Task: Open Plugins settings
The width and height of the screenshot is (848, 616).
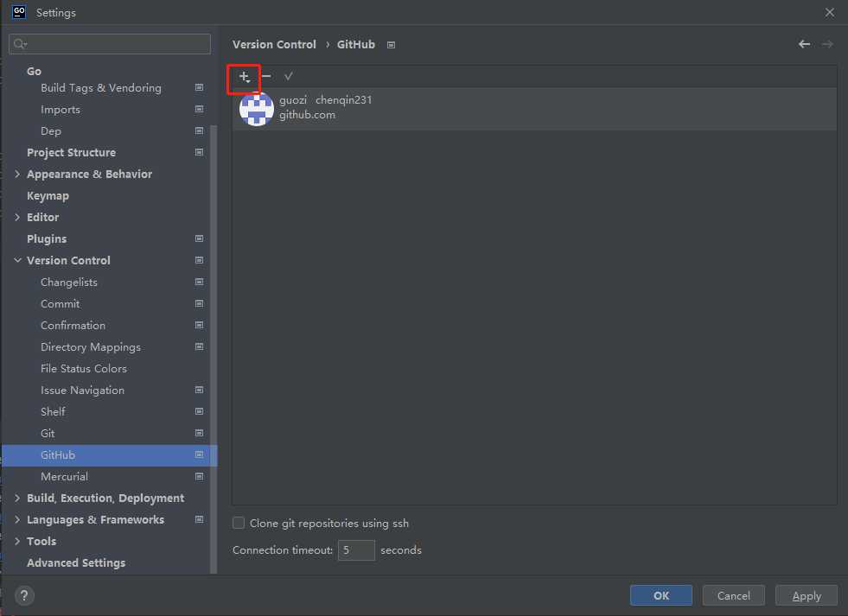Action: coord(47,238)
